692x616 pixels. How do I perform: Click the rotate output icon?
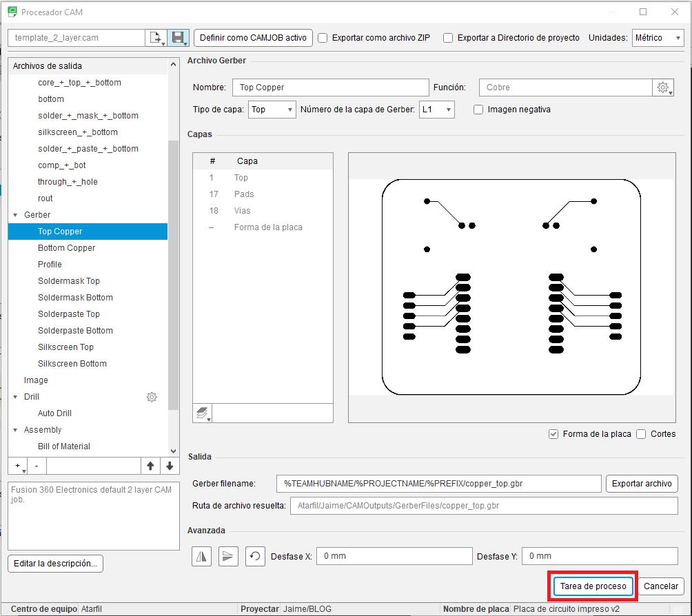pos(255,557)
